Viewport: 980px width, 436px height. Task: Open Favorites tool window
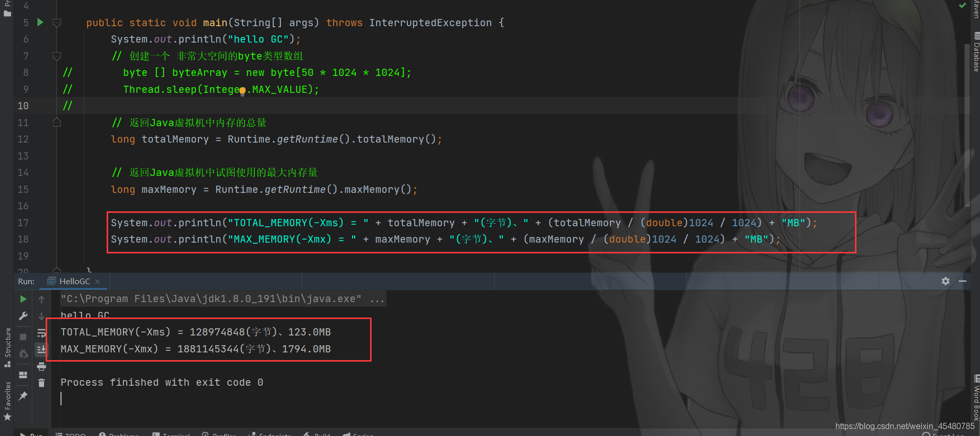tap(7, 401)
